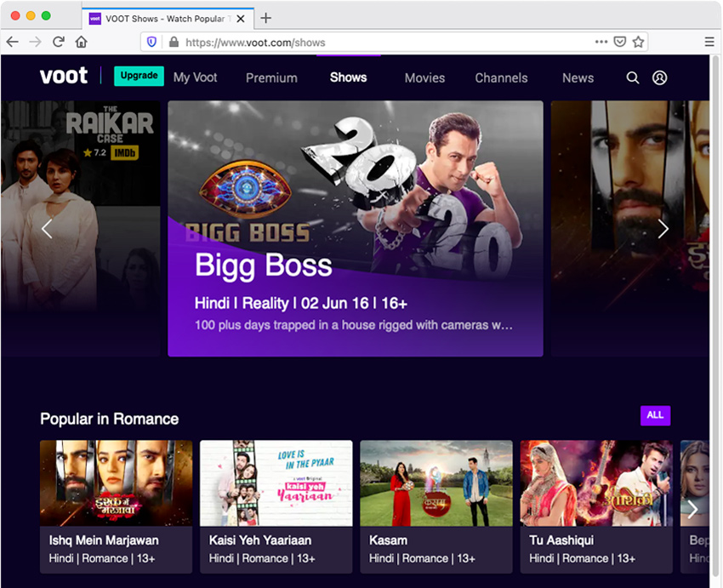This screenshot has height=588, width=723.
Task: Click the ALL button for Romance
Action: click(655, 415)
